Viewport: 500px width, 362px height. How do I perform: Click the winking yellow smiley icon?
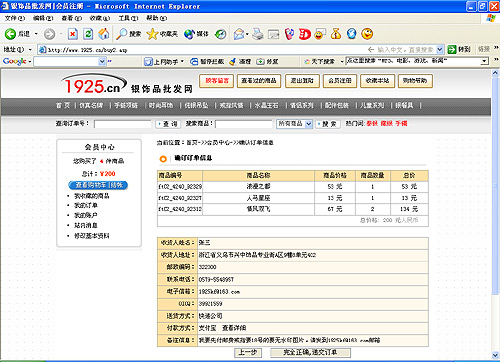(367, 34)
